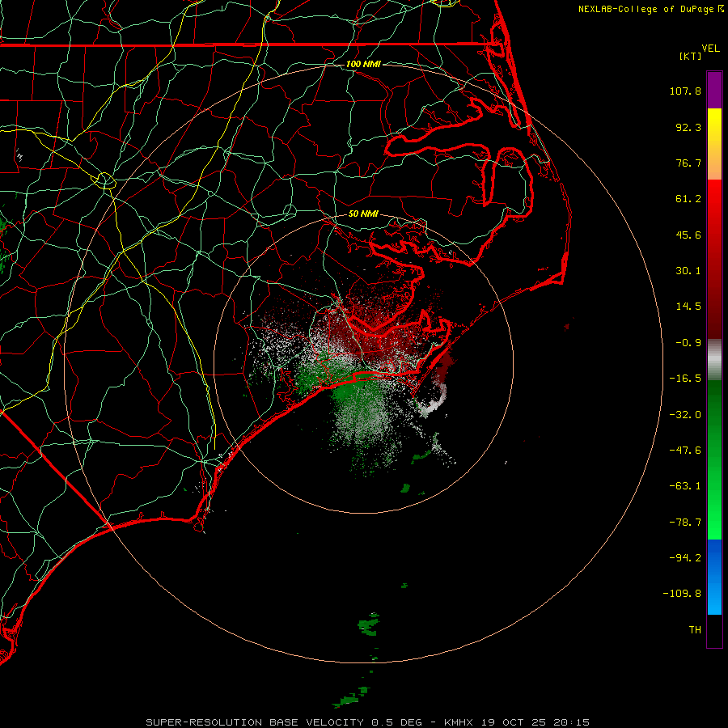728x728 pixels.
Task: Click the 30.1 legend value
Action: pos(688,271)
